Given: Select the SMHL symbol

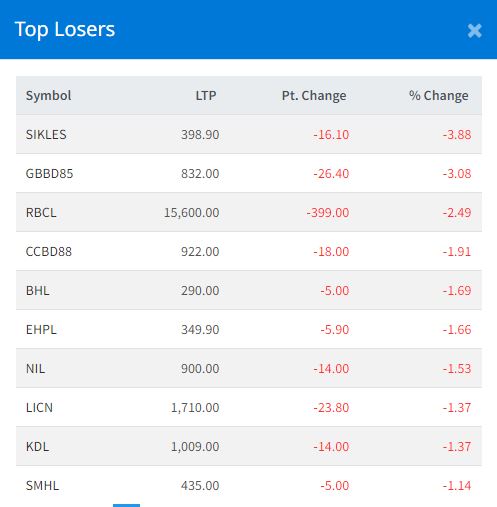Looking at the screenshot, I should point(42,486).
